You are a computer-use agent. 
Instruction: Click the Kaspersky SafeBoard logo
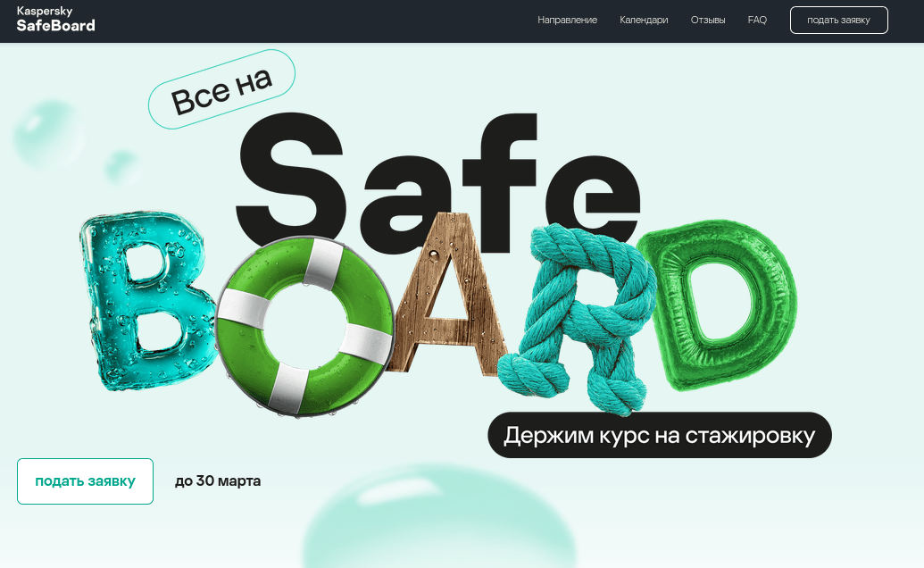(55, 20)
